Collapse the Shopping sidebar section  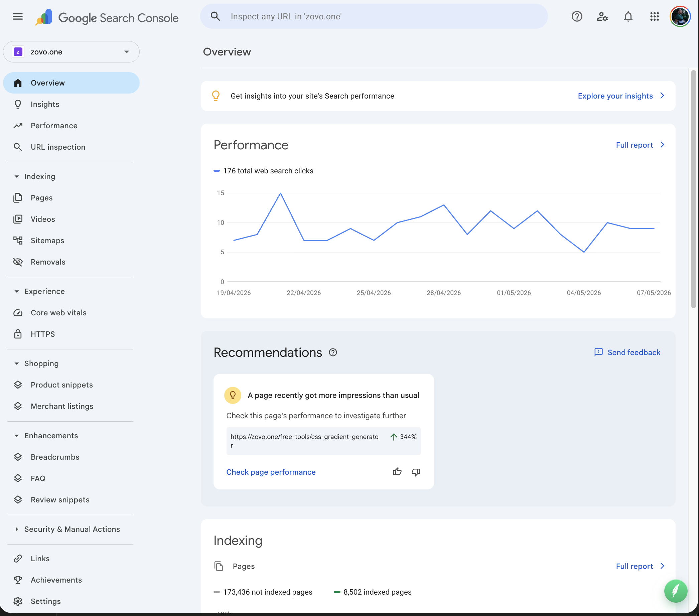pyautogui.click(x=16, y=363)
